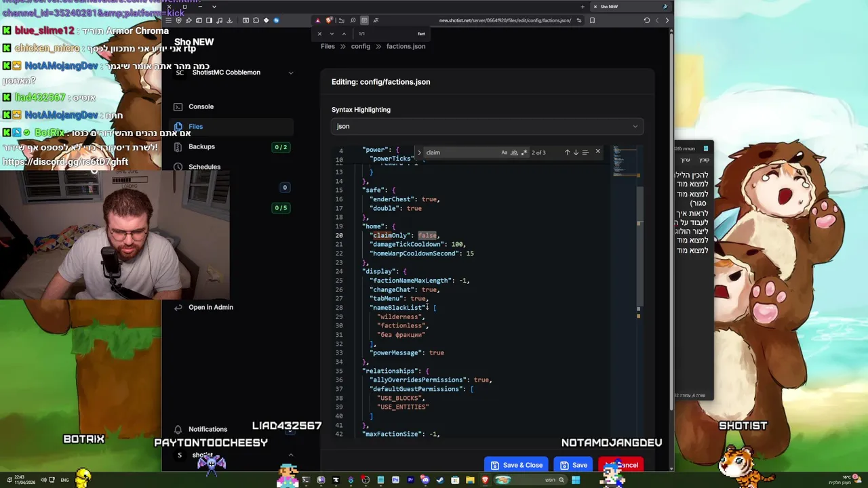Toggle Match Whole Word in find widget

coord(514,152)
